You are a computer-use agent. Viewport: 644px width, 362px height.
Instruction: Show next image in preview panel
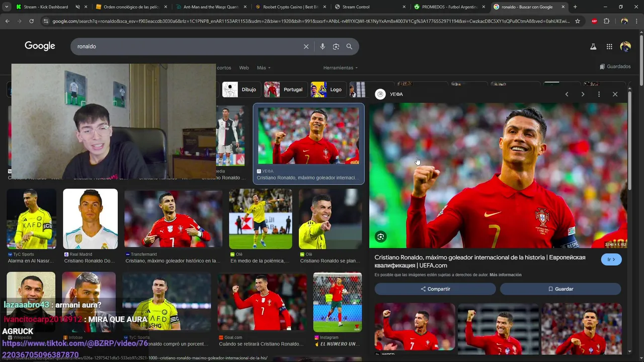pyautogui.click(x=583, y=94)
